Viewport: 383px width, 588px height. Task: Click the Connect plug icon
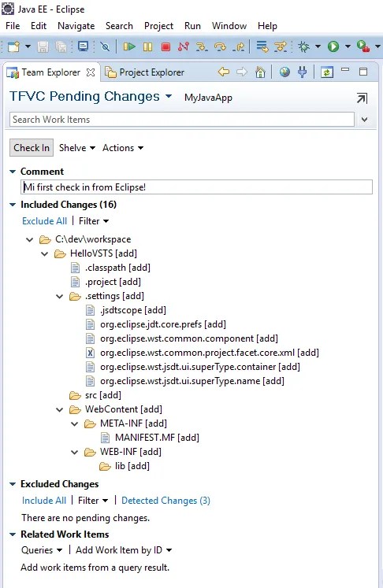(x=303, y=72)
